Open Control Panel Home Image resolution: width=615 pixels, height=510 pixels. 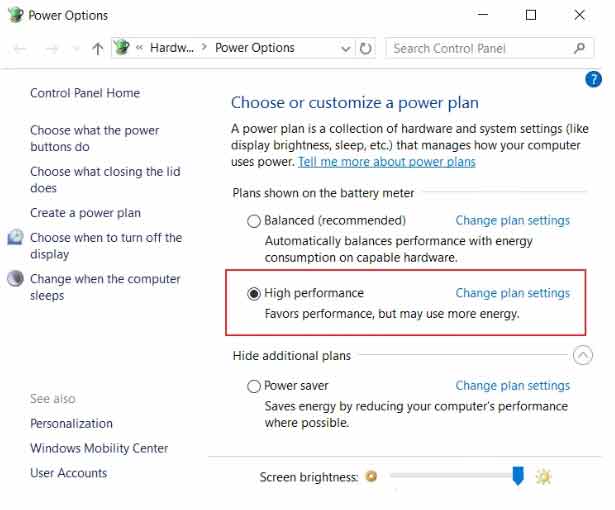pos(85,93)
